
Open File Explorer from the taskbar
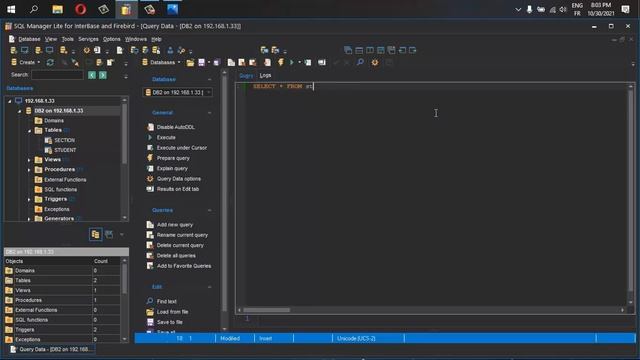pyautogui.click(x=58, y=9)
